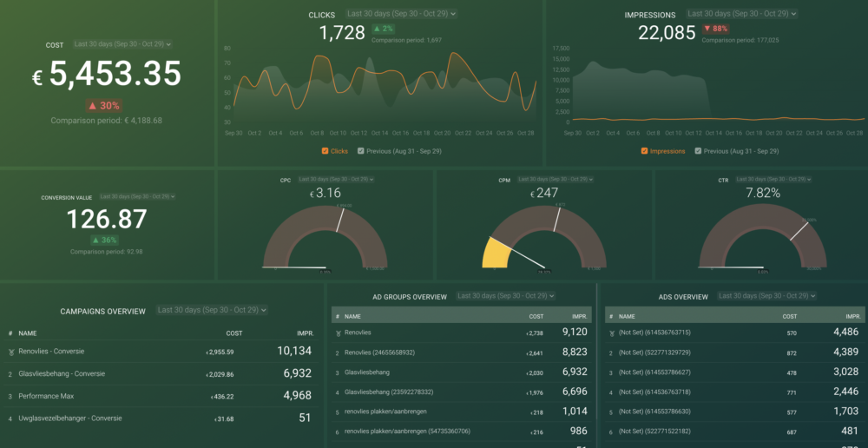Click the 7.82% CTR value

click(x=762, y=194)
